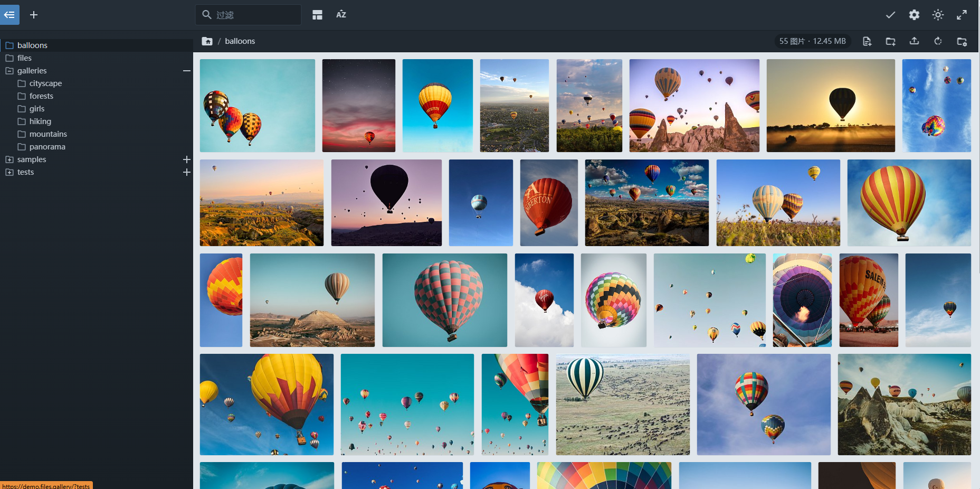Screen dimensions: 980x489
Task: Click the new file icon
Action: (x=867, y=41)
